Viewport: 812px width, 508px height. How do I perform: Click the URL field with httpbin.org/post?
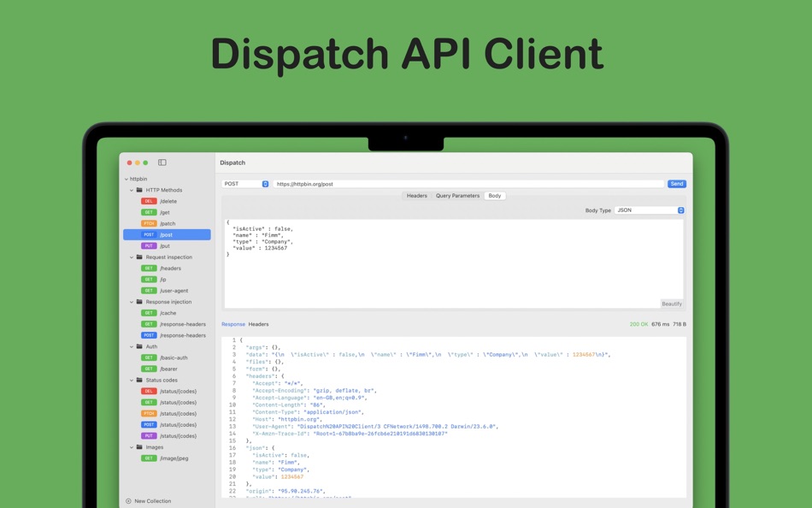(x=468, y=184)
